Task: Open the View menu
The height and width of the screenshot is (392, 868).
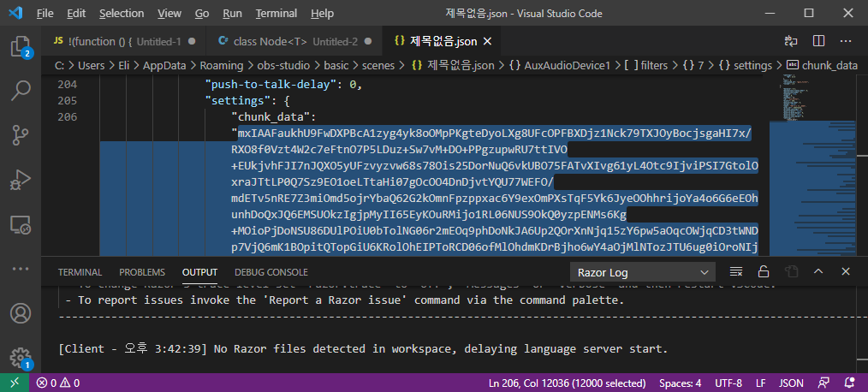Action: click(169, 14)
